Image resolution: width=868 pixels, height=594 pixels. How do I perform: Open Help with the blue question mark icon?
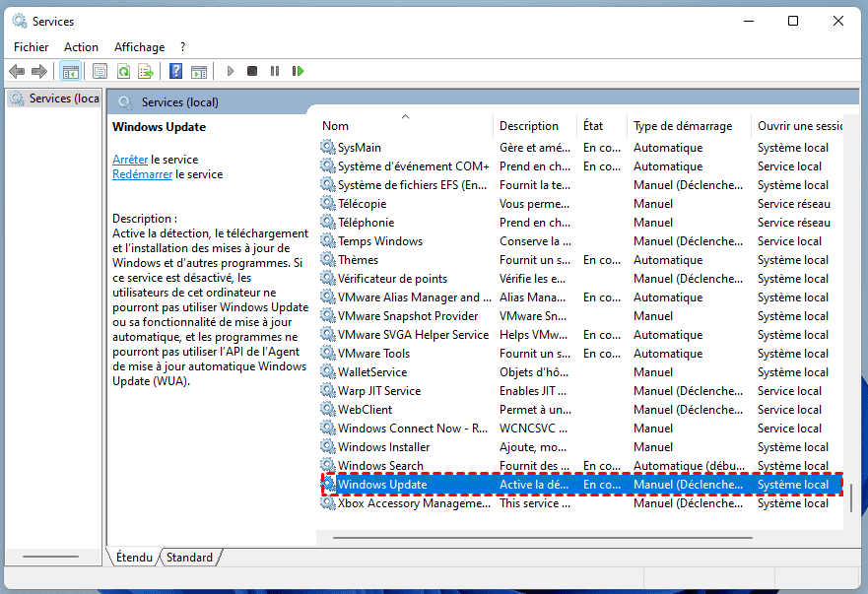point(175,71)
